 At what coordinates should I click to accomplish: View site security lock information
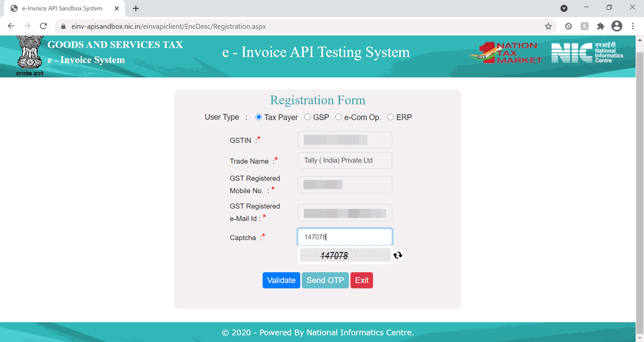(63, 26)
